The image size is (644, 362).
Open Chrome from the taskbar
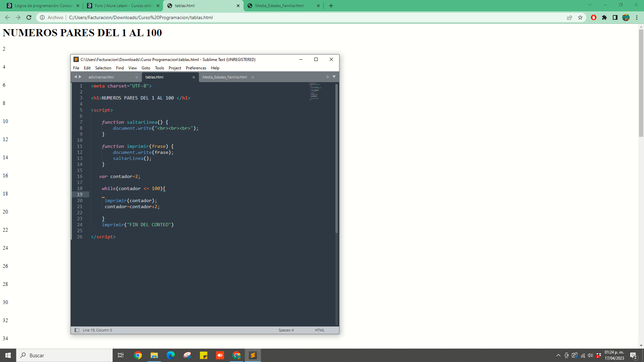[x=138, y=355]
